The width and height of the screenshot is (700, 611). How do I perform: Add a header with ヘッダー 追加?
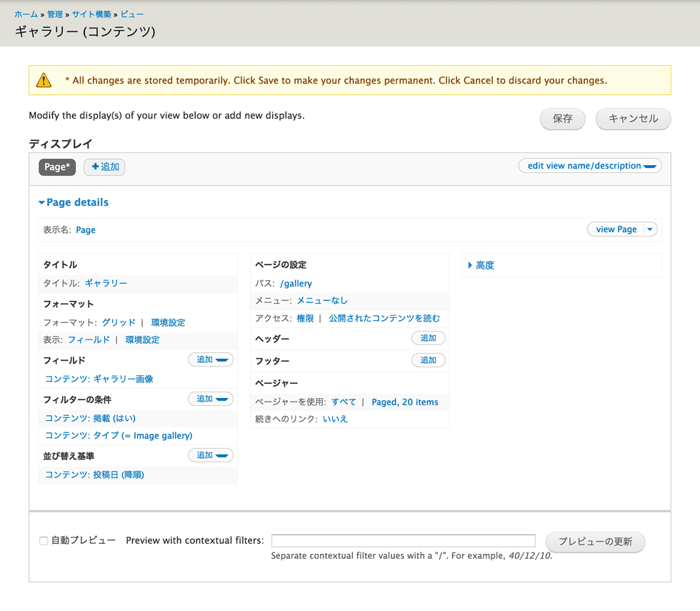point(428,338)
